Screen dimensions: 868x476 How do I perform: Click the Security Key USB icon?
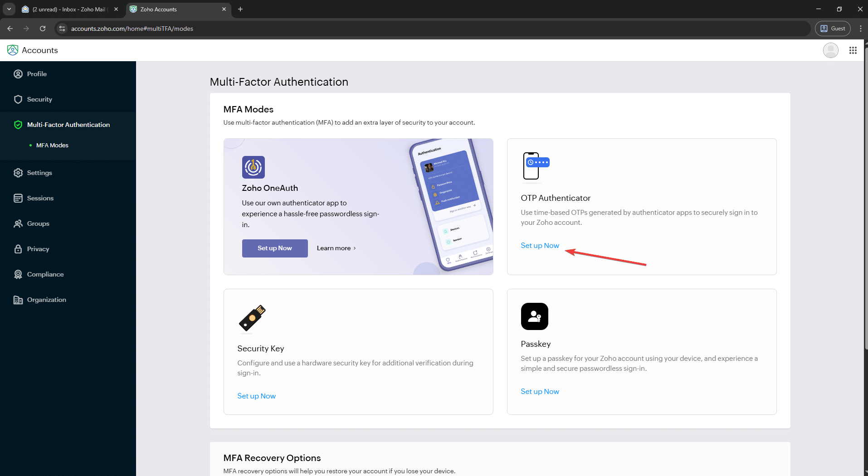(252, 318)
